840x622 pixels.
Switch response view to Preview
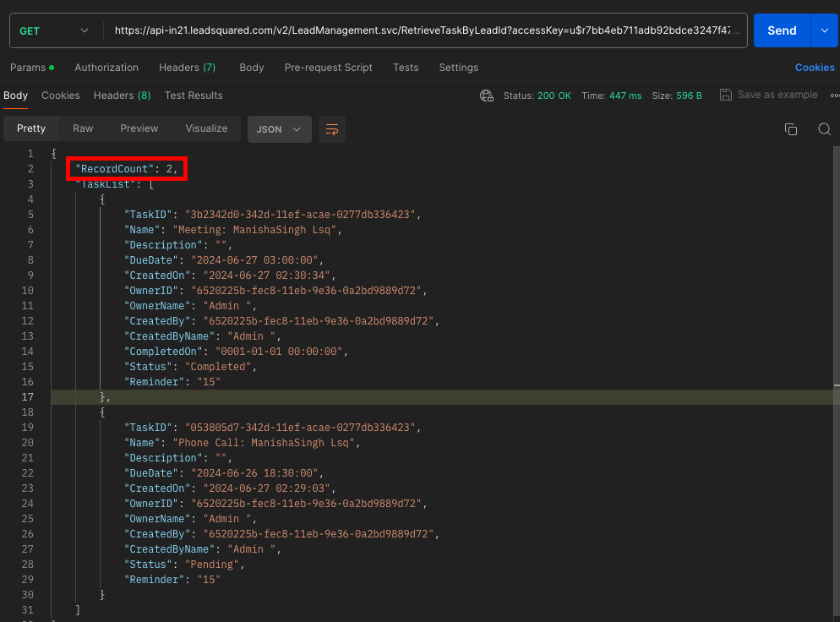pos(139,128)
